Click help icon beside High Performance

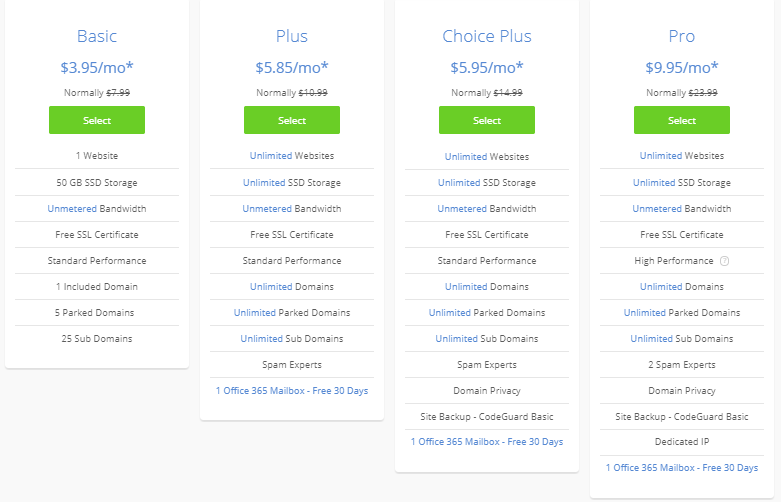[x=724, y=261]
